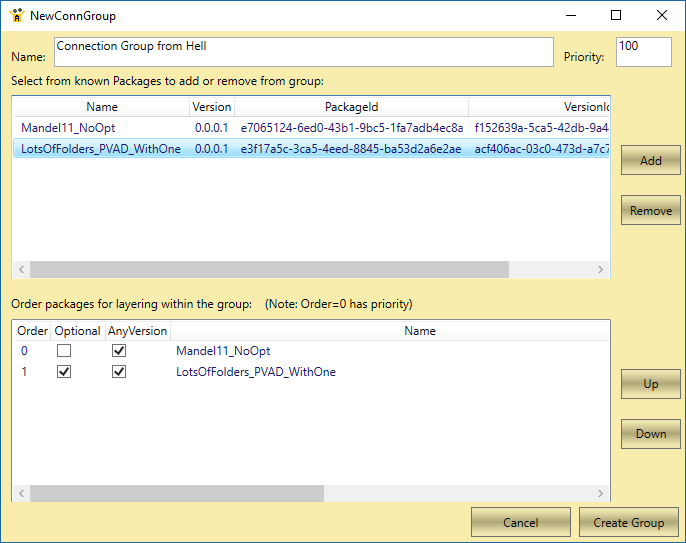The height and width of the screenshot is (543, 686).
Task: Toggle Optional checkbox for Mandel11_NoOpt
Action: [64, 350]
